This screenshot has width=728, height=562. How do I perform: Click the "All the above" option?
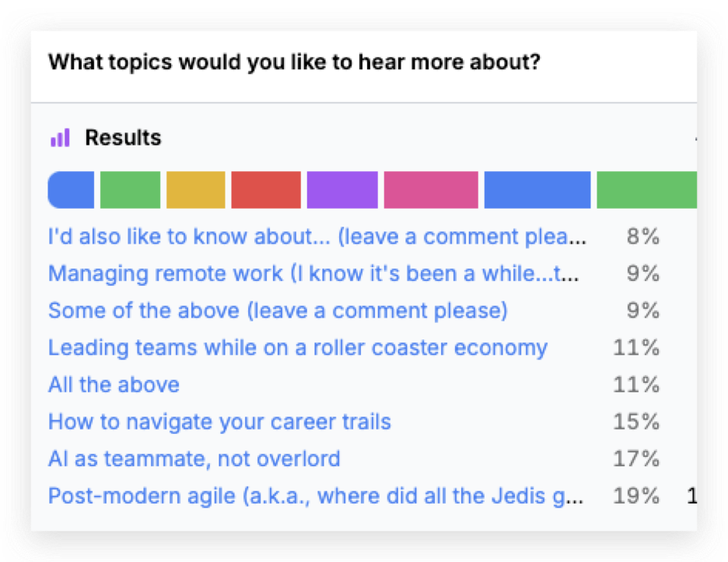click(114, 385)
